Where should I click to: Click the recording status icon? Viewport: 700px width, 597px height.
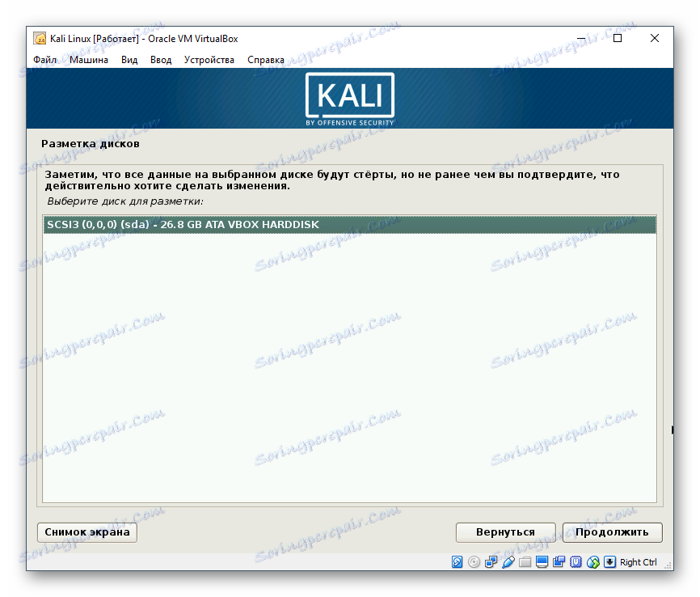click(x=559, y=561)
